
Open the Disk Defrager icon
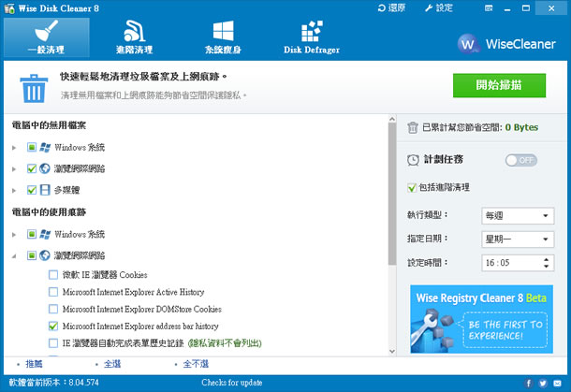click(312, 31)
